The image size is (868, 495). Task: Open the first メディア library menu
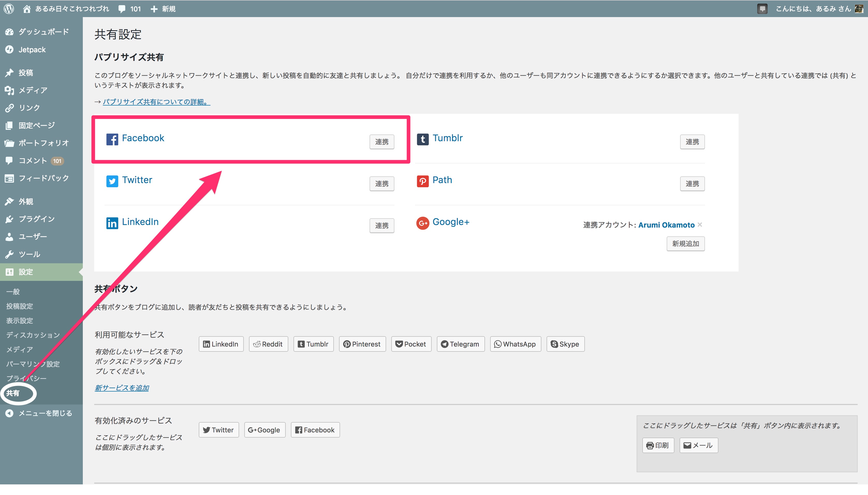coord(41,91)
